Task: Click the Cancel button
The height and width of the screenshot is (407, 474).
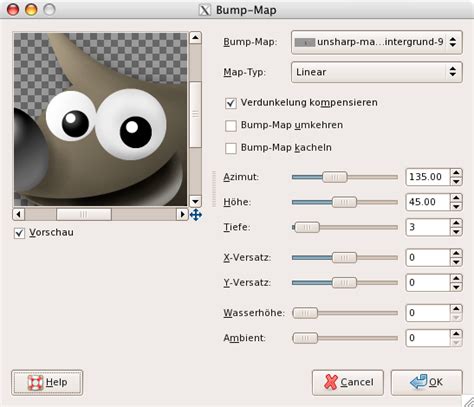Action: pos(348,382)
